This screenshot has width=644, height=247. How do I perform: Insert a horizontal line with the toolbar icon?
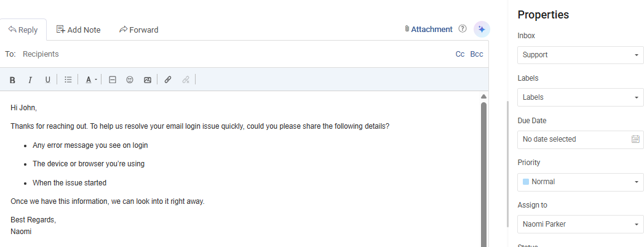pos(112,79)
